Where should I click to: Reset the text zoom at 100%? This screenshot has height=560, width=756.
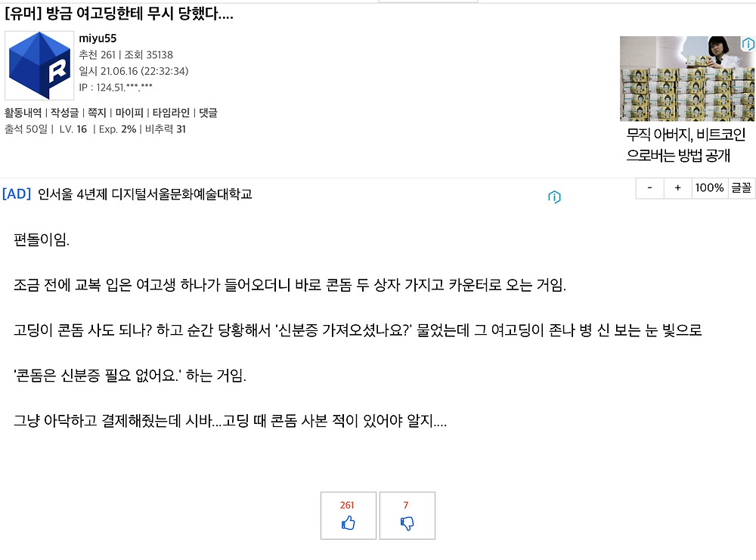pyautogui.click(x=709, y=187)
